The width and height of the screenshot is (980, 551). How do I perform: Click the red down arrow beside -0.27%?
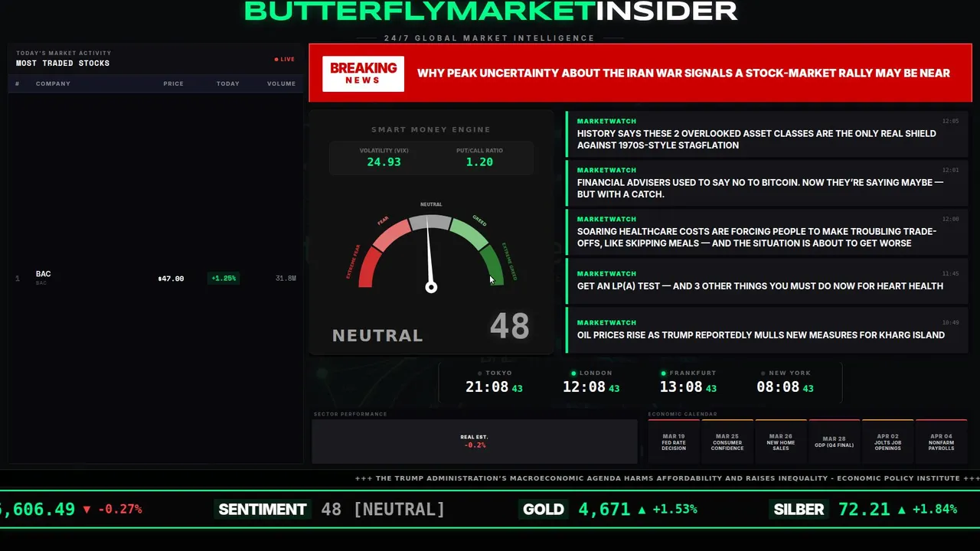87,510
